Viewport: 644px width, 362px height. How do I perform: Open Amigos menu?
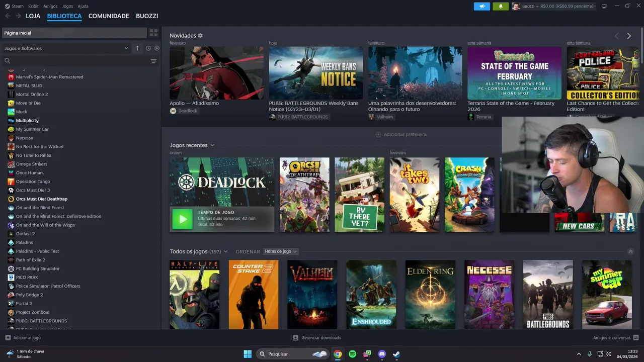(x=50, y=6)
